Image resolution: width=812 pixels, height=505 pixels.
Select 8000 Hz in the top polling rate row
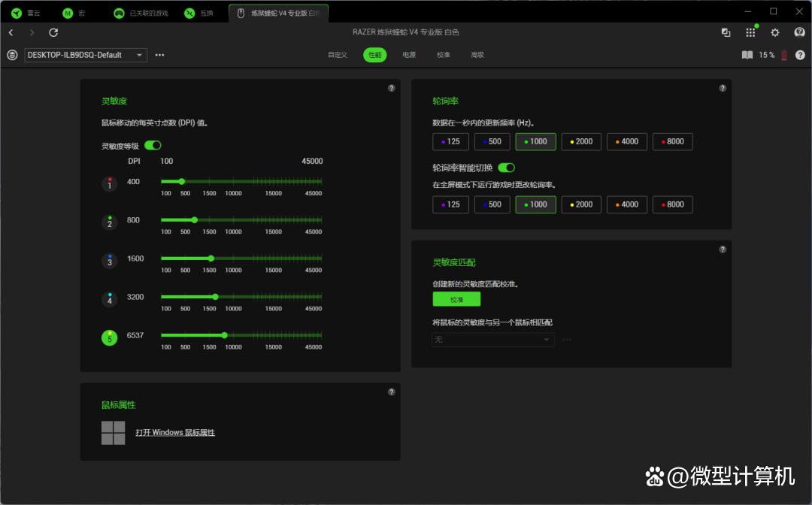(x=672, y=141)
